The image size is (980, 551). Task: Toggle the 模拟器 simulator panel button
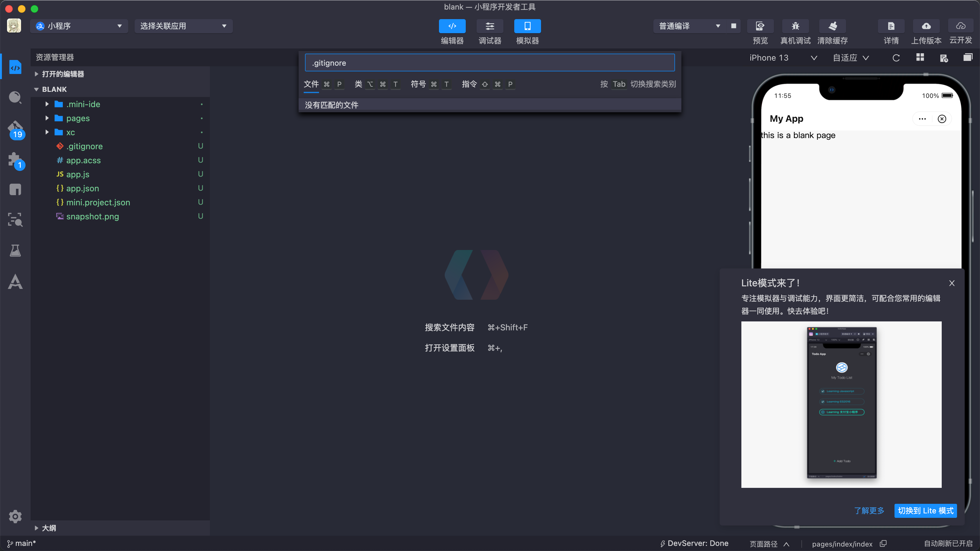pos(527,26)
